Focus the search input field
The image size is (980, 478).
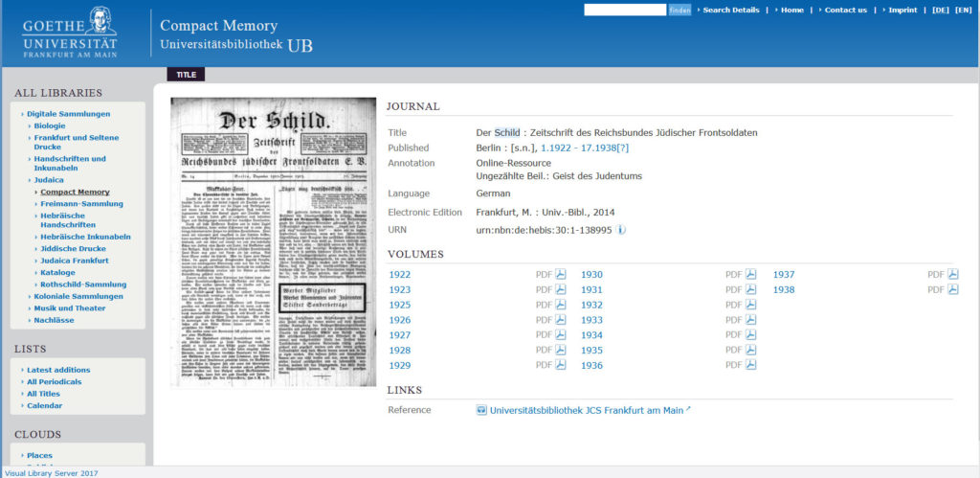pyautogui.click(x=625, y=10)
